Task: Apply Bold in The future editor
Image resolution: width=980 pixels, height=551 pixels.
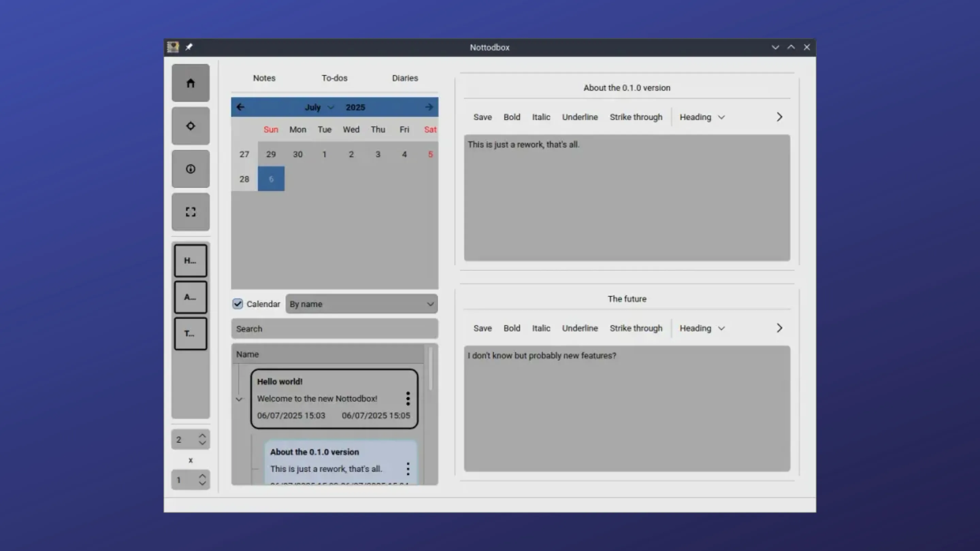Action: [x=512, y=328]
